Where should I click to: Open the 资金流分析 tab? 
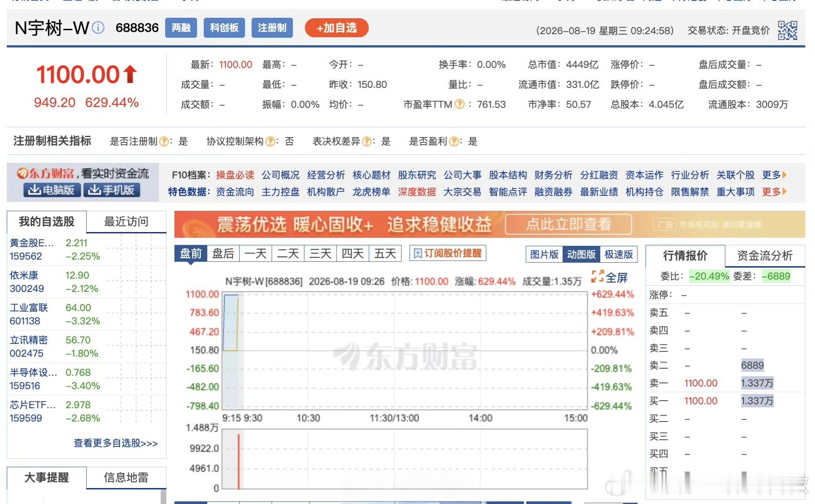765,256
